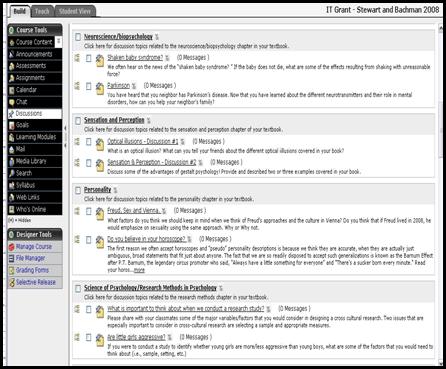Tick the Sensation & Perception Discussion #2 checkbox
Screen dimensions: 446x369
[88, 163]
